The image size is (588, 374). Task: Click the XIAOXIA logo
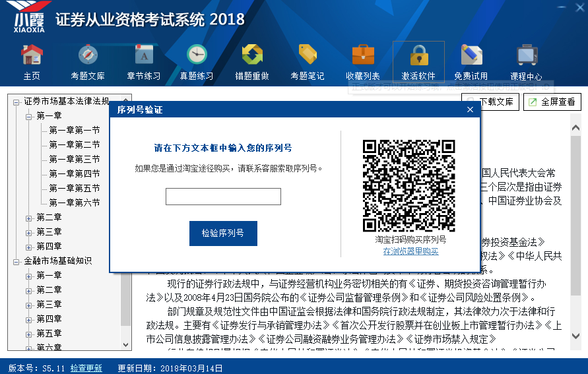[x=29, y=18]
